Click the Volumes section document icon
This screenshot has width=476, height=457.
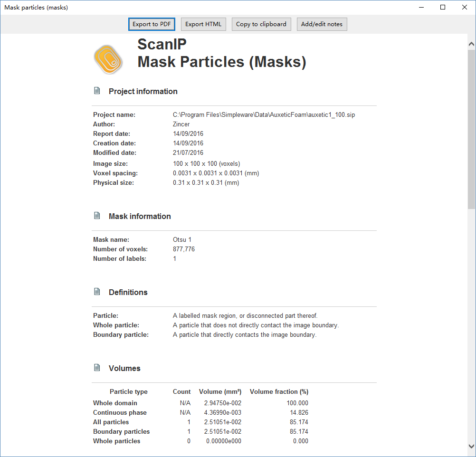point(97,367)
